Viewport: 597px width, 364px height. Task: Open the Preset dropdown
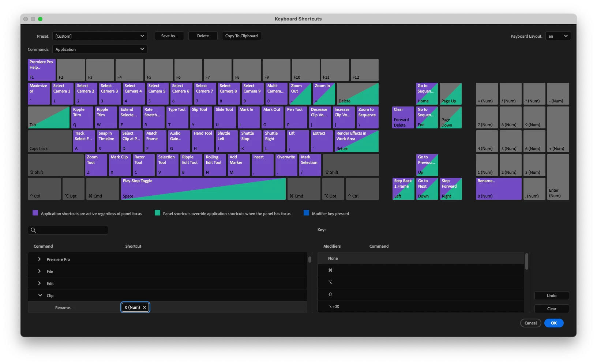[100, 36]
